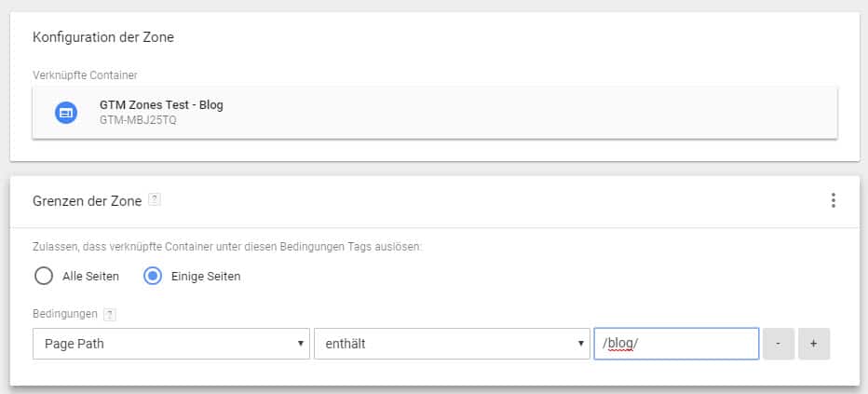The image size is (868, 394).
Task: Click the Grenzen der Zone heading
Action: tap(88, 199)
